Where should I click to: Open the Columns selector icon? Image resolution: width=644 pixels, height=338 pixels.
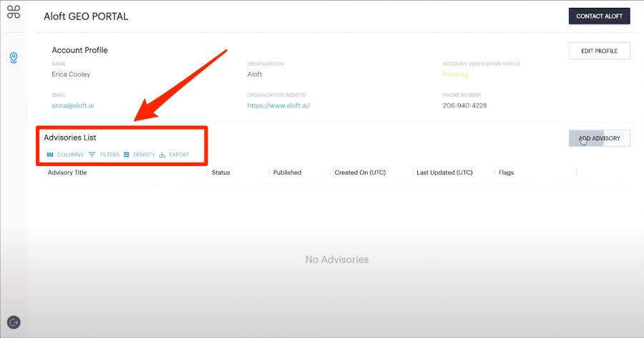50,155
